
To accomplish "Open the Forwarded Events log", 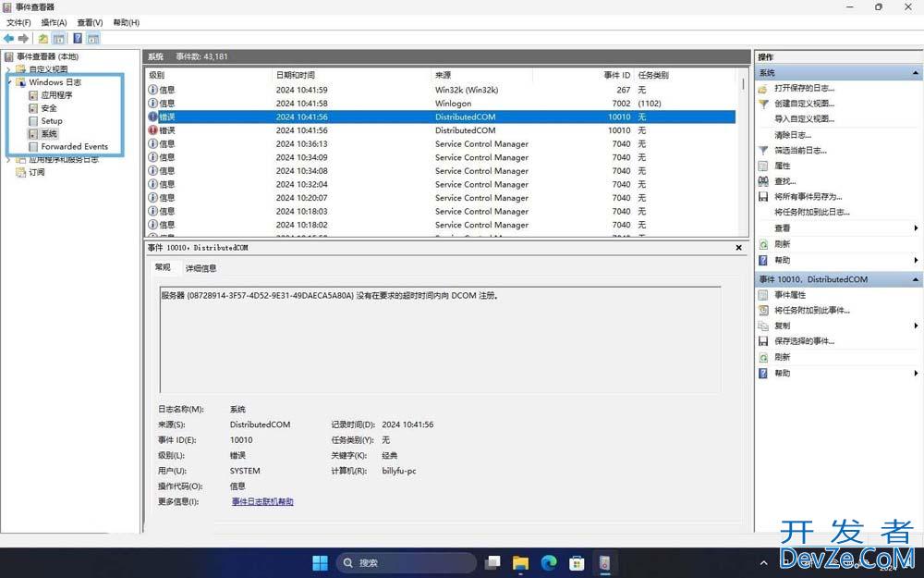I will [x=74, y=146].
